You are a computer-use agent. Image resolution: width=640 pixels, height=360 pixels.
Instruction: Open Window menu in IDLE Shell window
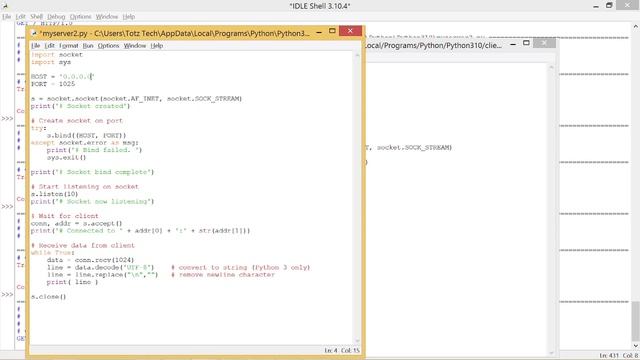click(107, 17)
